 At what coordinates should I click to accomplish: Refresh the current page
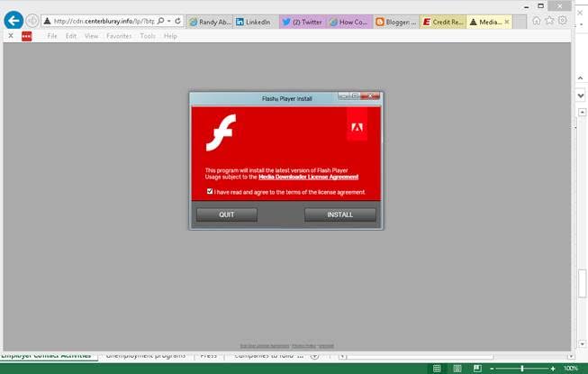tap(178, 21)
